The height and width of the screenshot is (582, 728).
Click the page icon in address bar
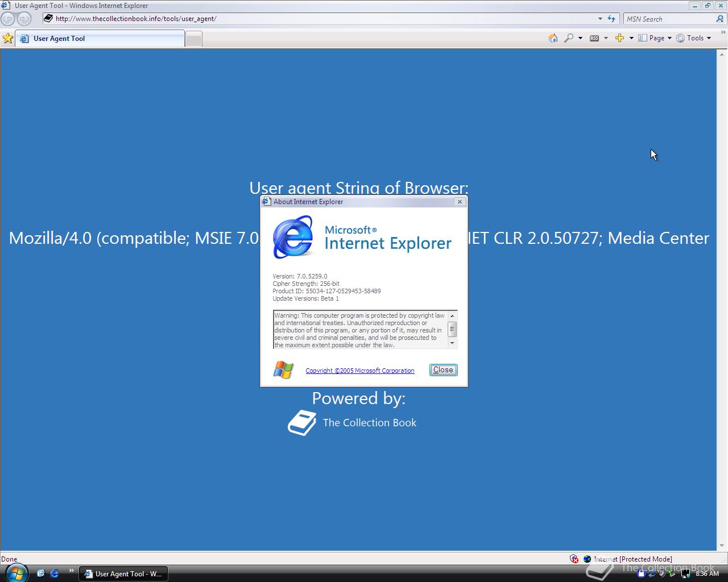[48, 18]
